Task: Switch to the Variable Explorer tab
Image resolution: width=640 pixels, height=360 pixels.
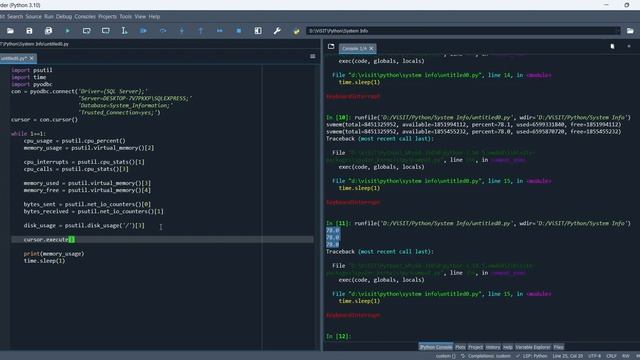Action: click(533, 347)
